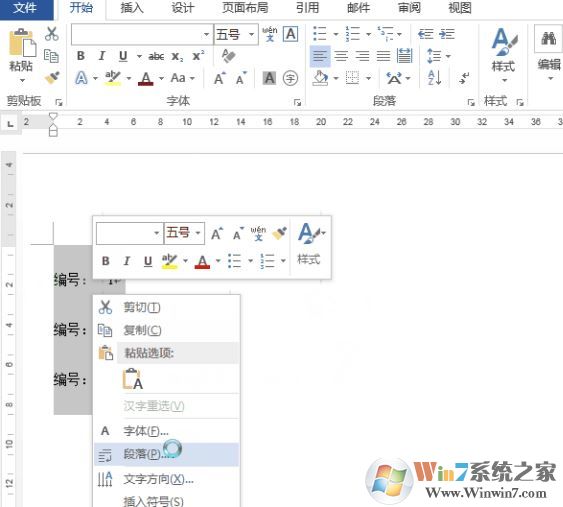Screen dimensions: 563x507
Task: Toggle subscript in ribbon
Action: tap(177, 56)
